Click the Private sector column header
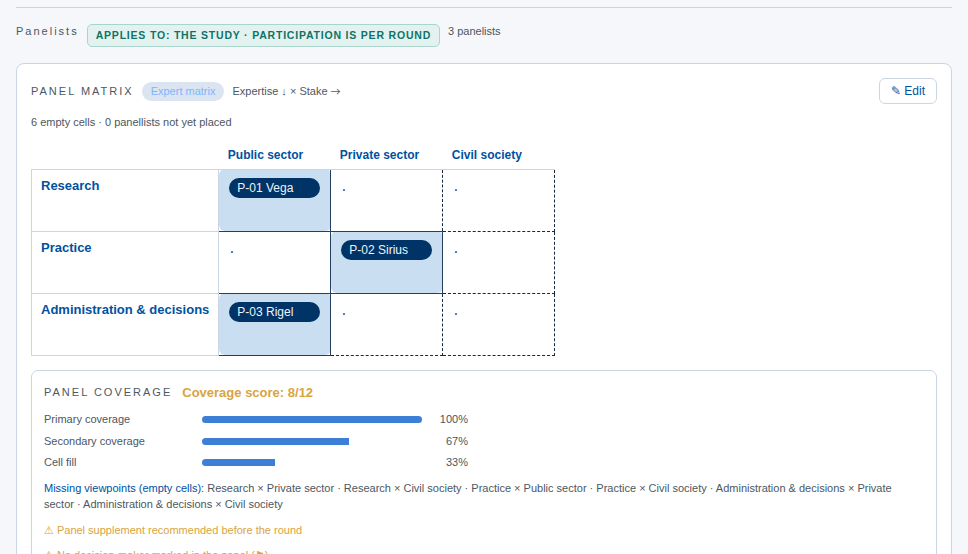The image size is (968, 554). [379, 155]
